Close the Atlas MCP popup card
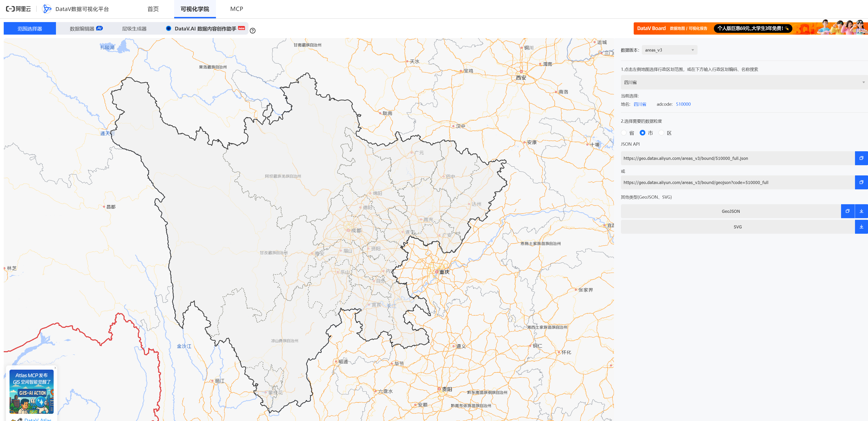The image size is (868, 421). 55,368
